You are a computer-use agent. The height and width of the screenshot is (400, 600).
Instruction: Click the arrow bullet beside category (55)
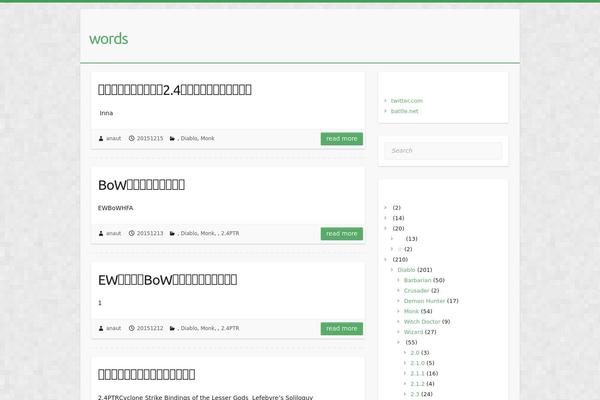399,342
